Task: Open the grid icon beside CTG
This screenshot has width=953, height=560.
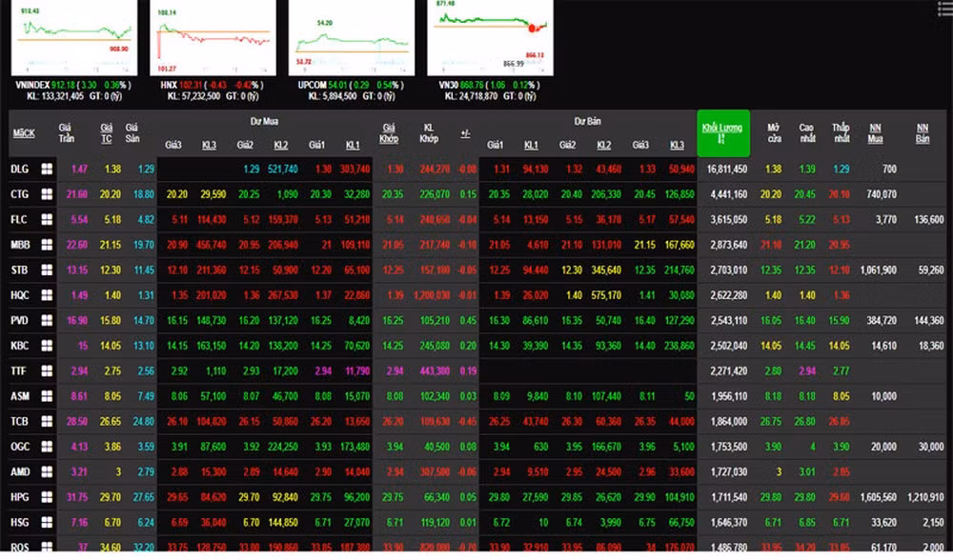Action: pyautogui.click(x=45, y=193)
